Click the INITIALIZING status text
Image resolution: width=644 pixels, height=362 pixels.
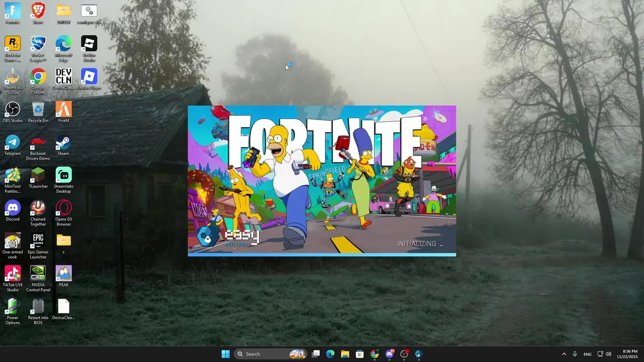coord(420,243)
